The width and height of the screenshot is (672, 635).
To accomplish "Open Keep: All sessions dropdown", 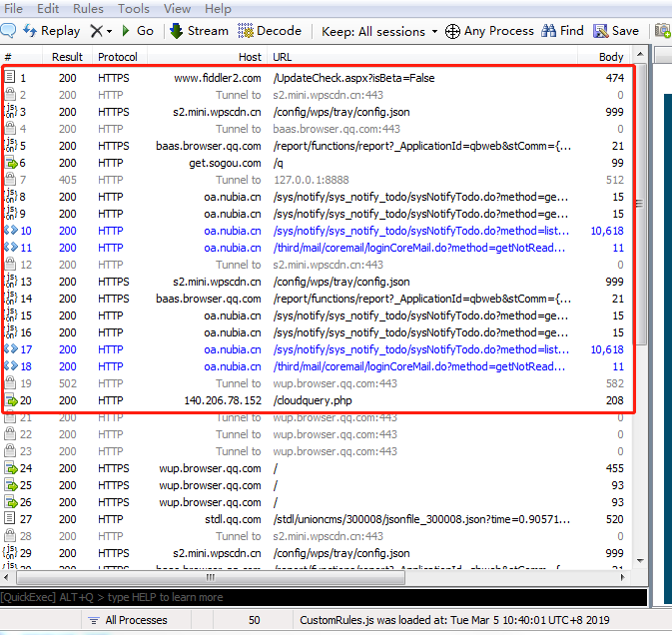I will 379,31.
